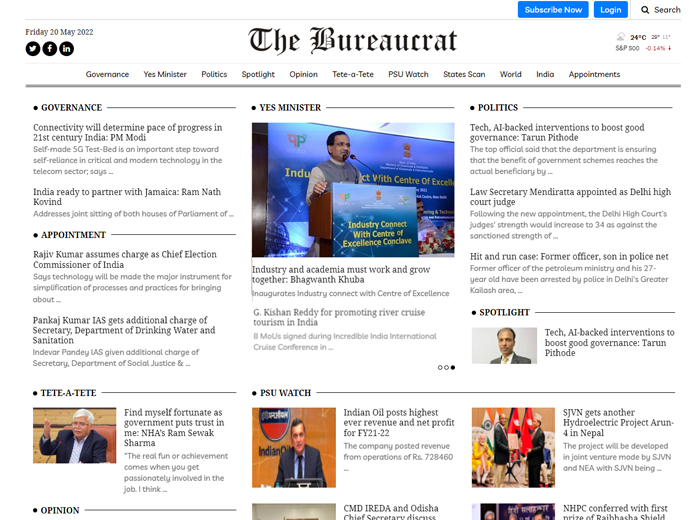Select the second carousel dot
The width and height of the screenshot is (700, 520).
[446, 367]
